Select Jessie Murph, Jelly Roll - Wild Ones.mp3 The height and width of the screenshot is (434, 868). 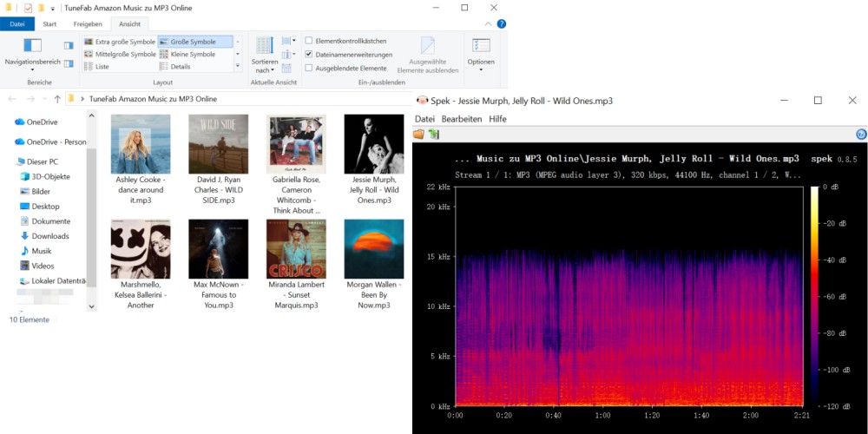(373, 160)
